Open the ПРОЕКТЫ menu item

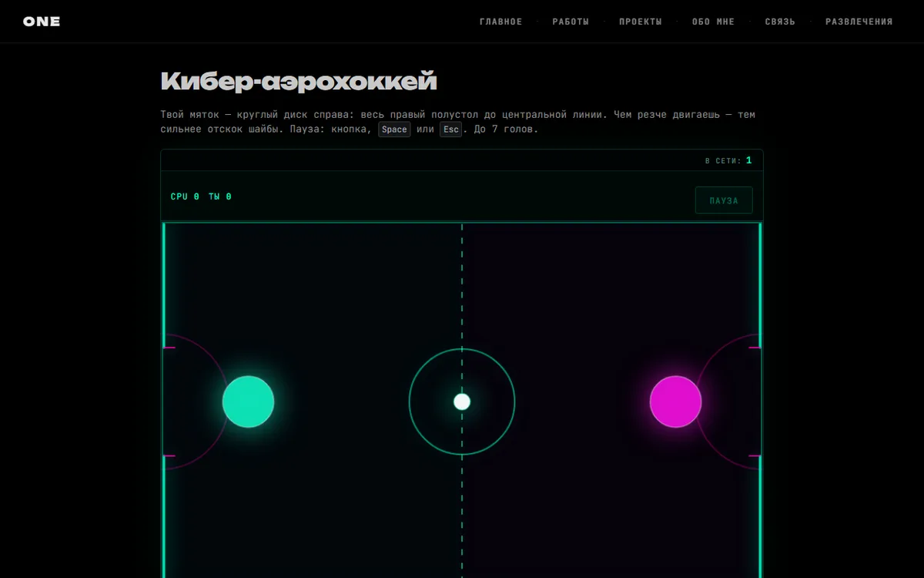click(x=641, y=22)
